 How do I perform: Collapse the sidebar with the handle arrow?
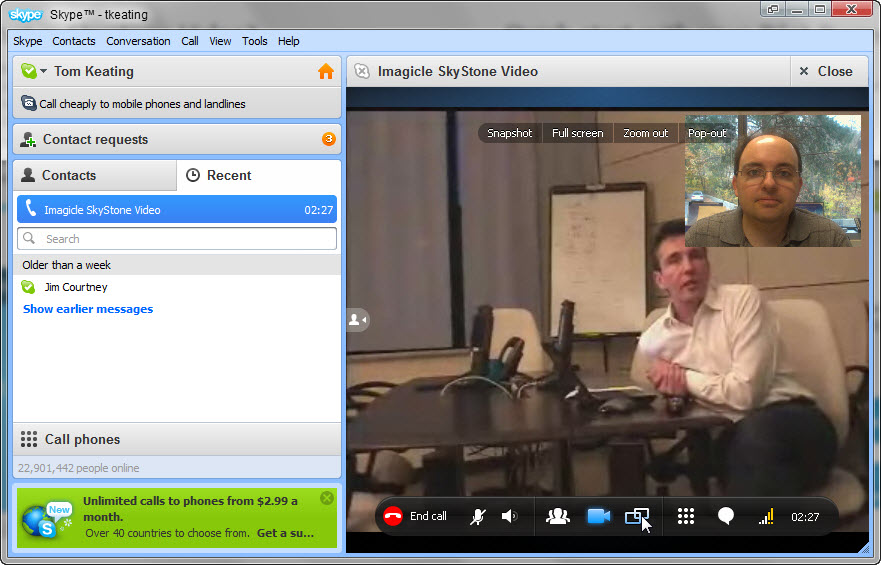tap(357, 320)
